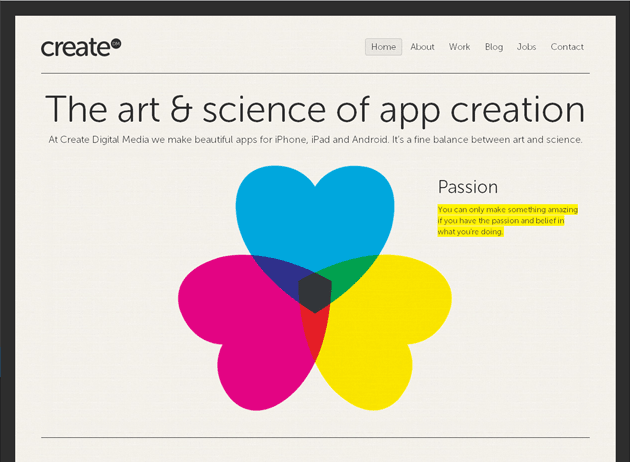Click the Contact link in the navigation
The height and width of the screenshot is (462, 630).
567,47
